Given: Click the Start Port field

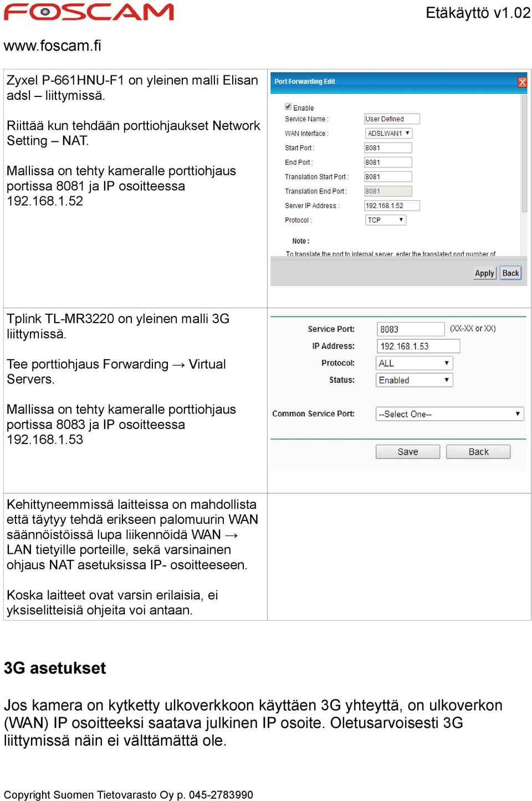Looking at the screenshot, I should point(388,148).
